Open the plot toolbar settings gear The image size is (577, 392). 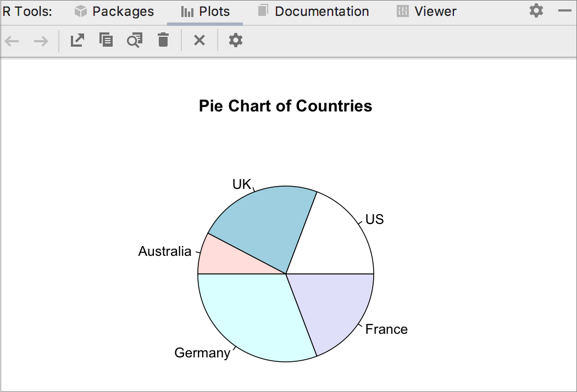[235, 40]
